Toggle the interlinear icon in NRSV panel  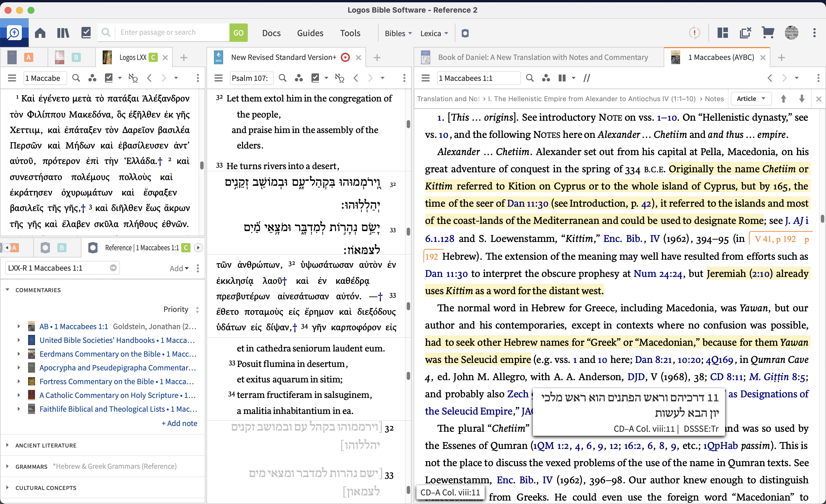(340, 78)
